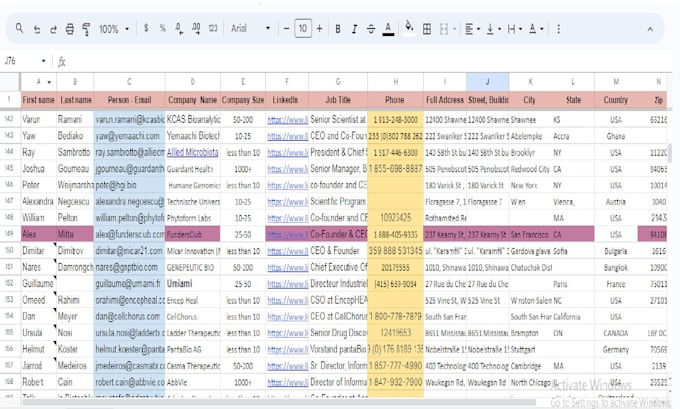Click the Person - Email header cell
680x409 pixels.
[x=129, y=100]
